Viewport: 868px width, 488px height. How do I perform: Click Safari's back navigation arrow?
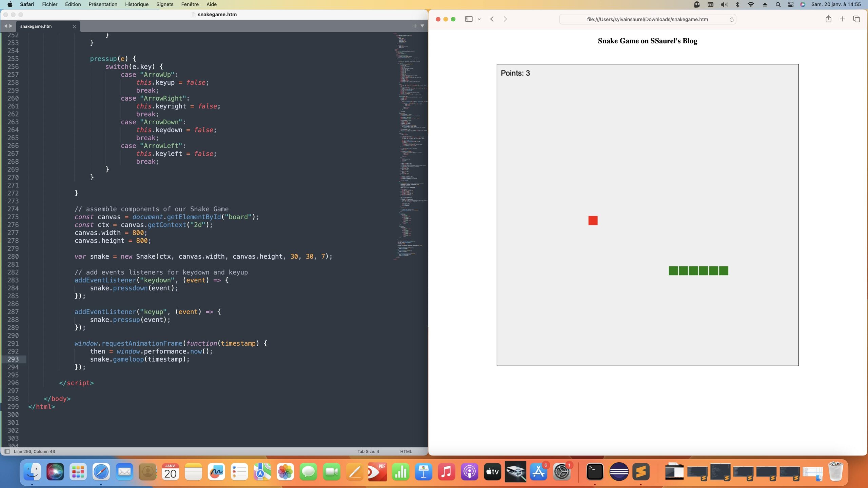pos(492,19)
